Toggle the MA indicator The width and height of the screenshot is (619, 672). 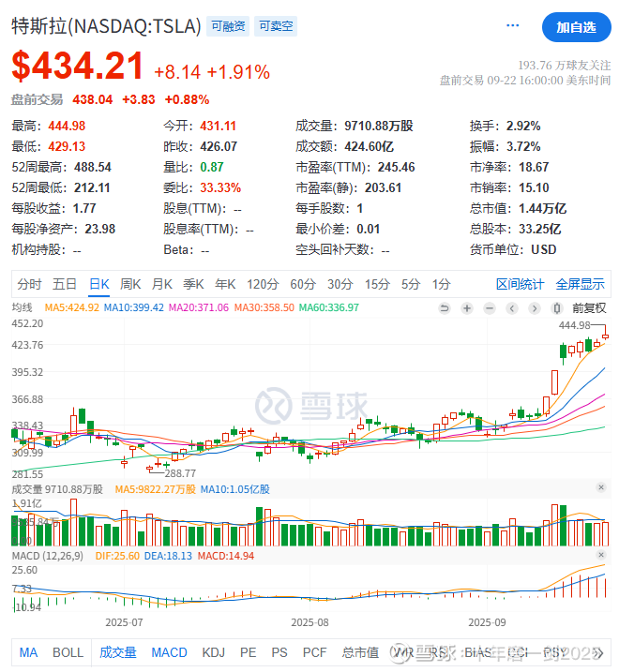[x=28, y=652]
